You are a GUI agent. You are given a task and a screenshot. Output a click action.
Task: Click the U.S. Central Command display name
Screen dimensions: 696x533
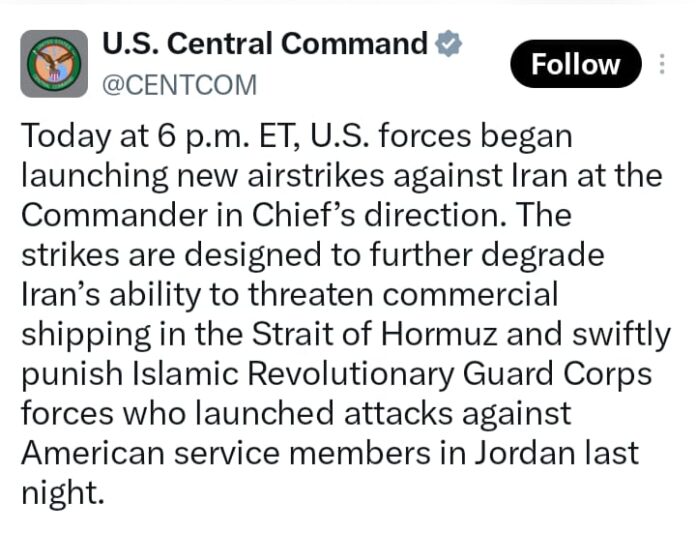tap(265, 43)
